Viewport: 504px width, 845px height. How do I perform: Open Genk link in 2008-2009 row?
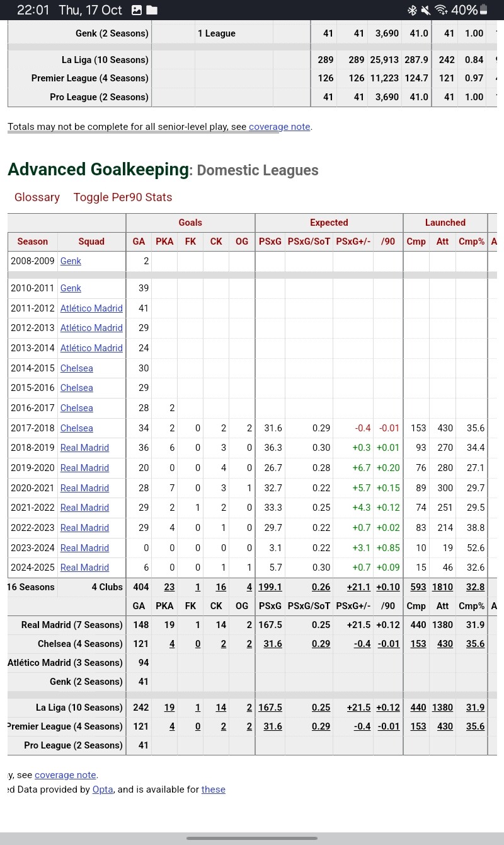click(71, 261)
